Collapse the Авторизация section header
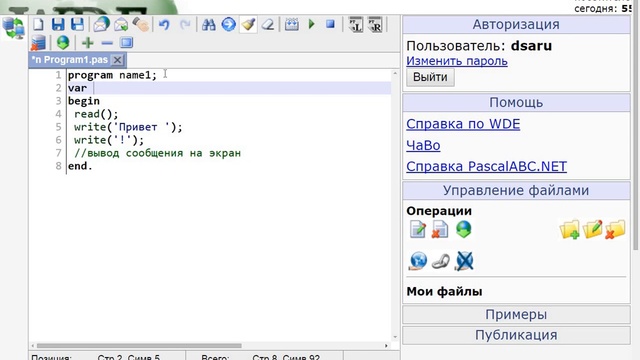640x360 pixels. click(516, 24)
